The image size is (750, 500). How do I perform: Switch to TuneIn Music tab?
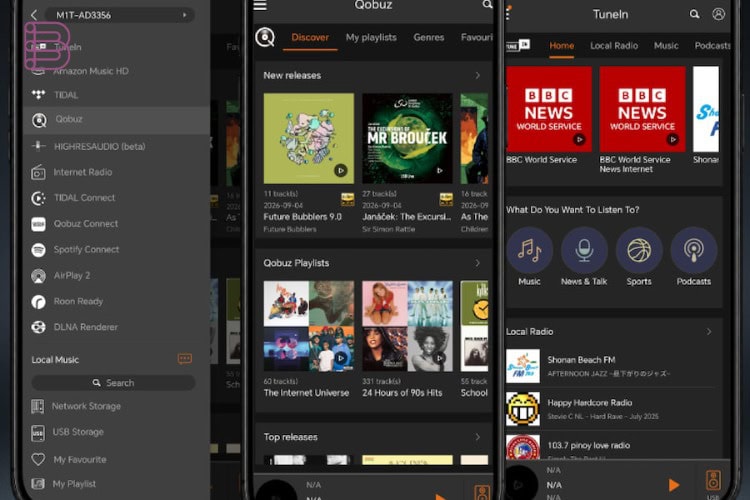(x=666, y=46)
